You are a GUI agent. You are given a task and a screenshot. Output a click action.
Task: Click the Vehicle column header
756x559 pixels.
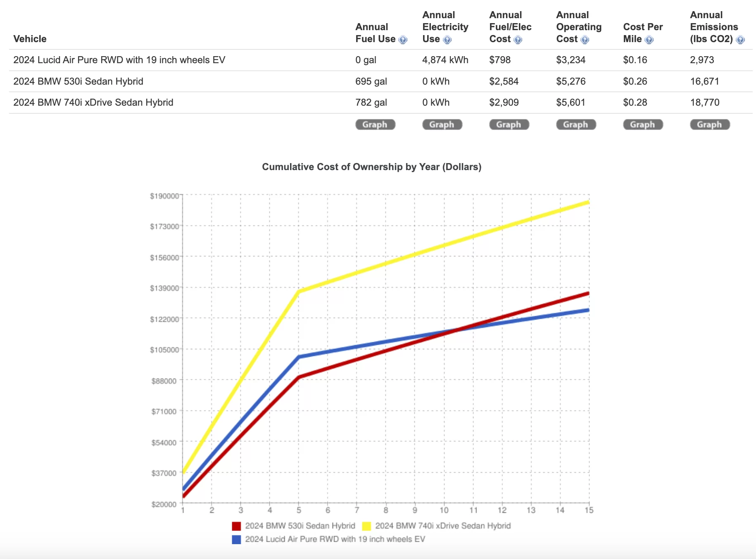tap(30, 39)
